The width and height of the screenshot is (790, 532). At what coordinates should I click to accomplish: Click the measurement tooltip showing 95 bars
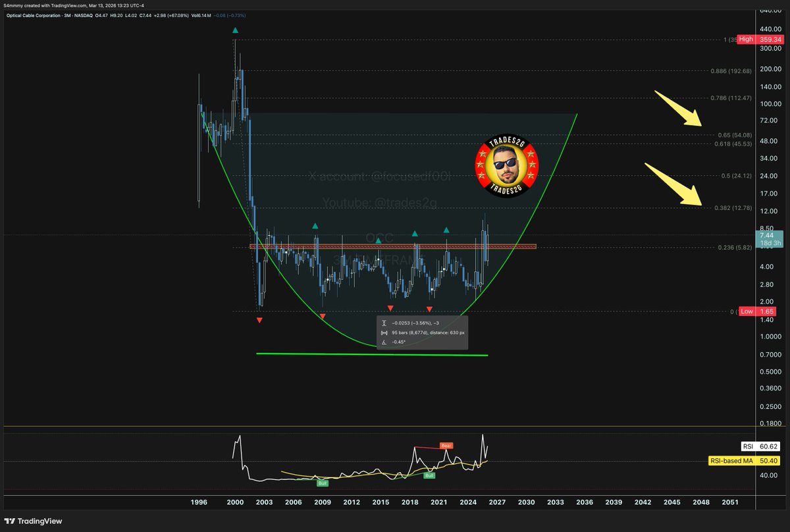(x=421, y=332)
